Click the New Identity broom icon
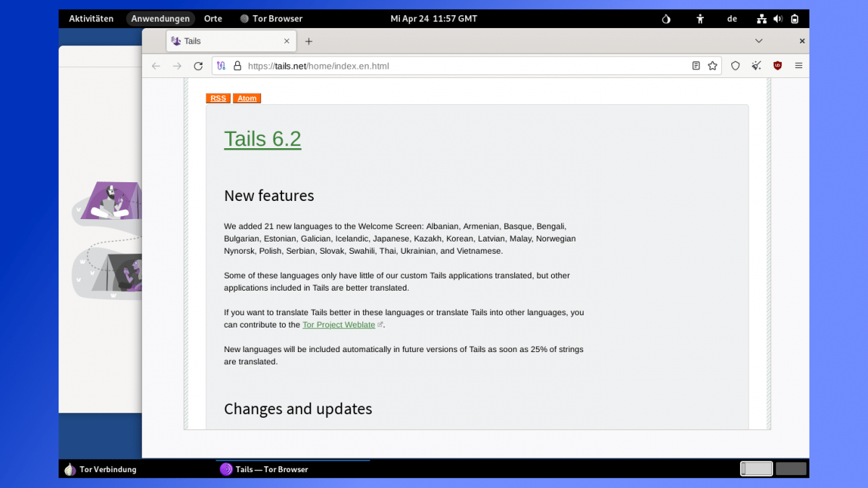Screen dimensions: 868x488 click(x=757, y=66)
